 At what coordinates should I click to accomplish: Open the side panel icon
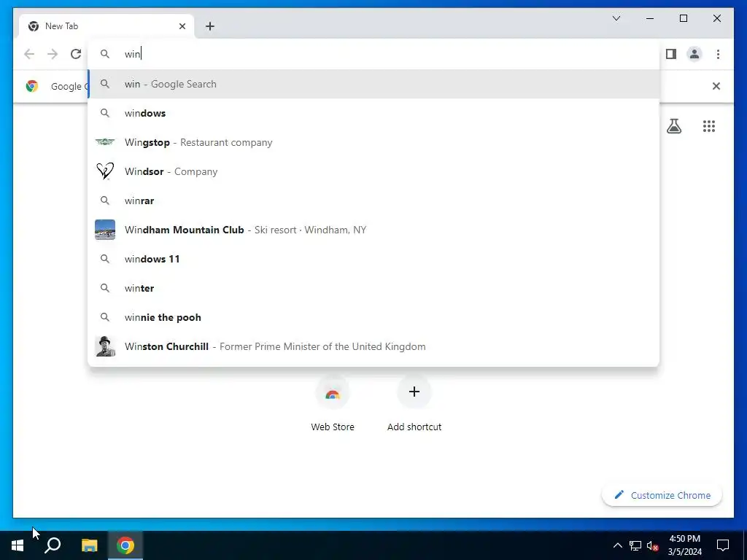pos(671,54)
